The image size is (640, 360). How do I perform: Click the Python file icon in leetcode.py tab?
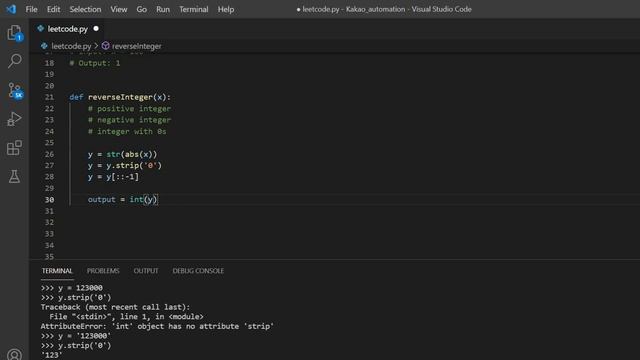point(40,29)
